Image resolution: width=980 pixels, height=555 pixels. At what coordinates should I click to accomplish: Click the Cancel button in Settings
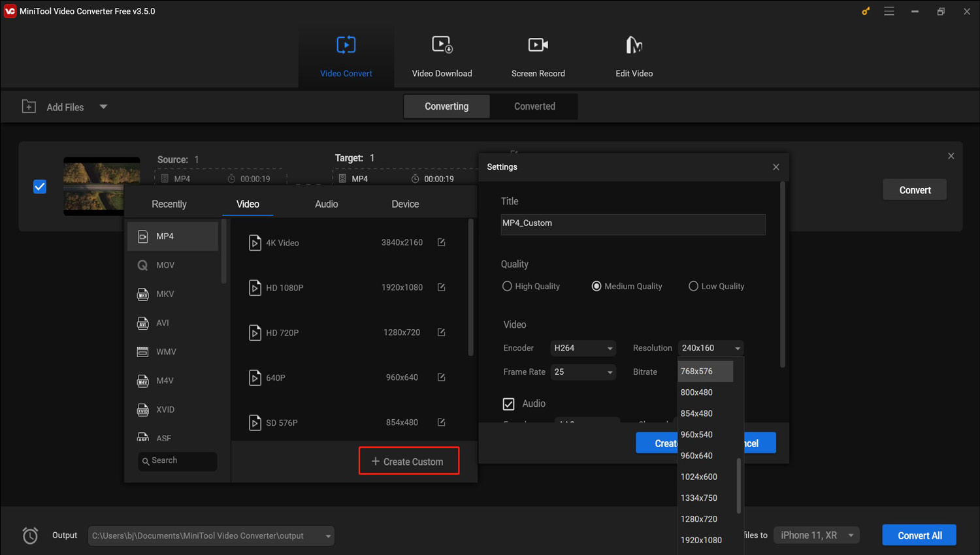[760, 443]
